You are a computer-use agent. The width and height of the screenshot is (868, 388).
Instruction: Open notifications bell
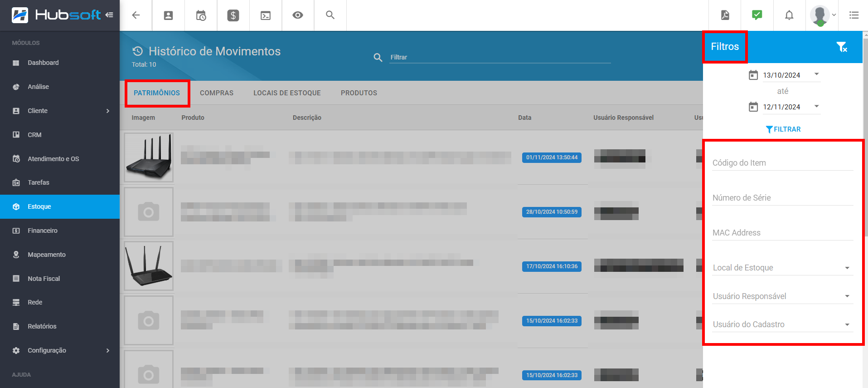(x=789, y=15)
